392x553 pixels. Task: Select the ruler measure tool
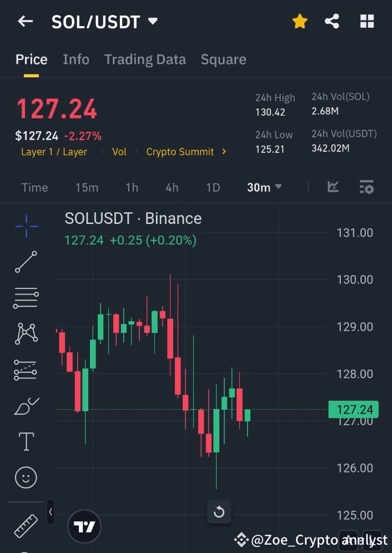[26, 525]
